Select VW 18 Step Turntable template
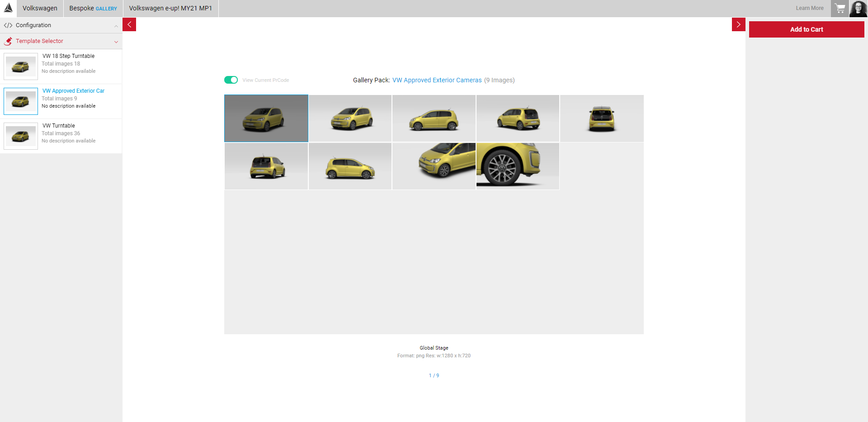Image resolution: width=868 pixels, height=422 pixels. pyautogui.click(x=61, y=66)
